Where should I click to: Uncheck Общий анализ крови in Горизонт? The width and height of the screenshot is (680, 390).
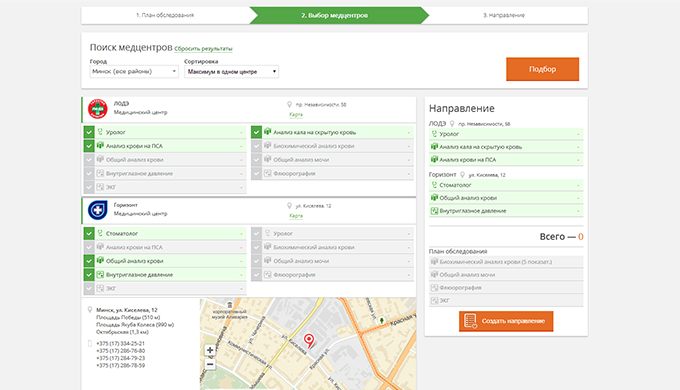(89, 261)
